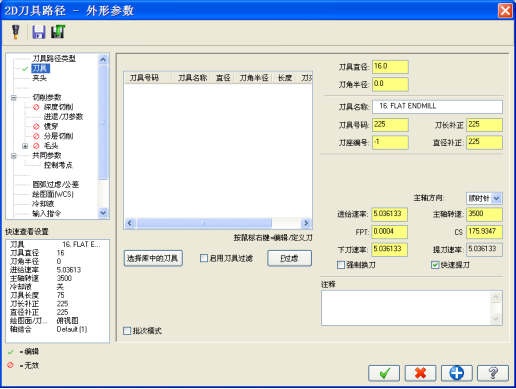Click the tree panel scroll up arrow
Viewport: 516px width, 389px height.
(103, 60)
